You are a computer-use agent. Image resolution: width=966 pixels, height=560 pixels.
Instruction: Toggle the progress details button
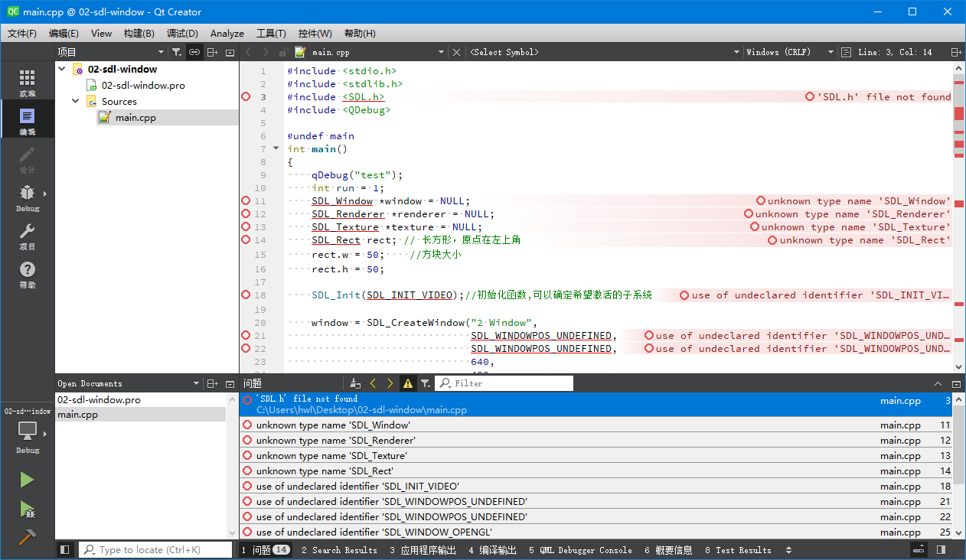[919, 550]
